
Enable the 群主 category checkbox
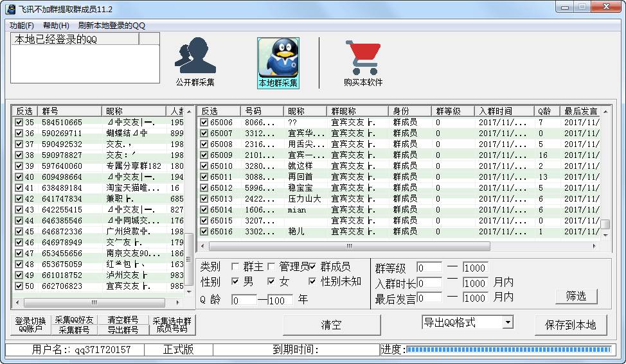pyautogui.click(x=235, y=266)
